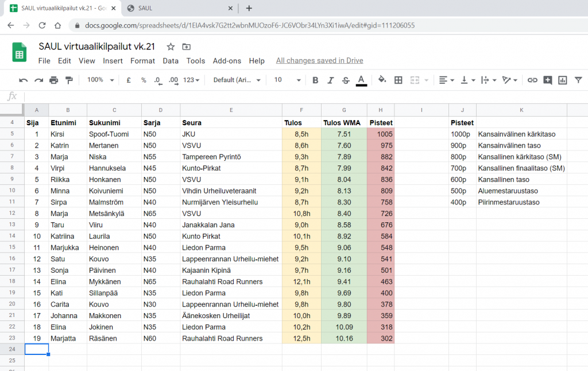Viewport: 588px width, 371px height.
Task: Toggle bold formatting
Action: coord(315,80)
